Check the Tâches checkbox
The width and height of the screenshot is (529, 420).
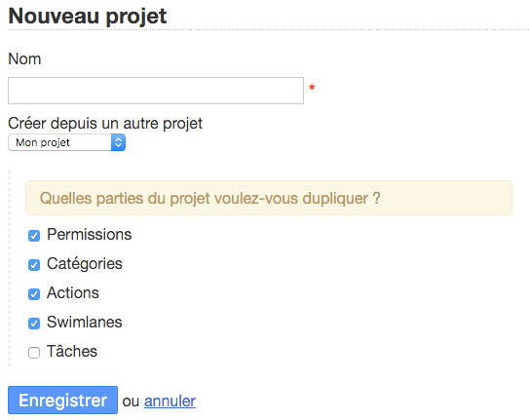34,353
